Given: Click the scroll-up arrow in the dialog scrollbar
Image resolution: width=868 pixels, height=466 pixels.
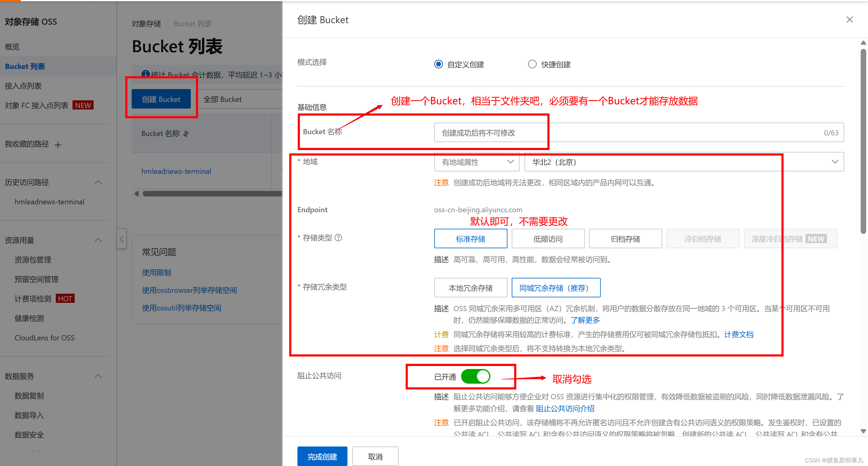Looking at the screenshot, I should [x=863, y=43].
